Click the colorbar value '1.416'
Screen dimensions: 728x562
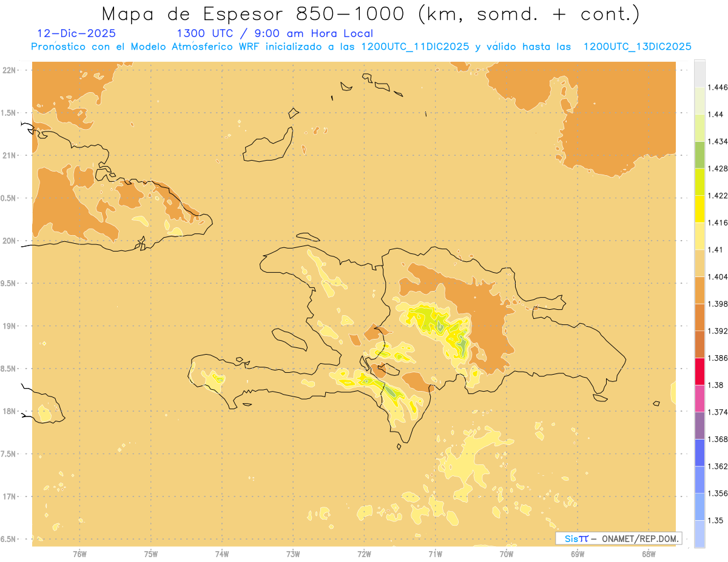[718, 222]
